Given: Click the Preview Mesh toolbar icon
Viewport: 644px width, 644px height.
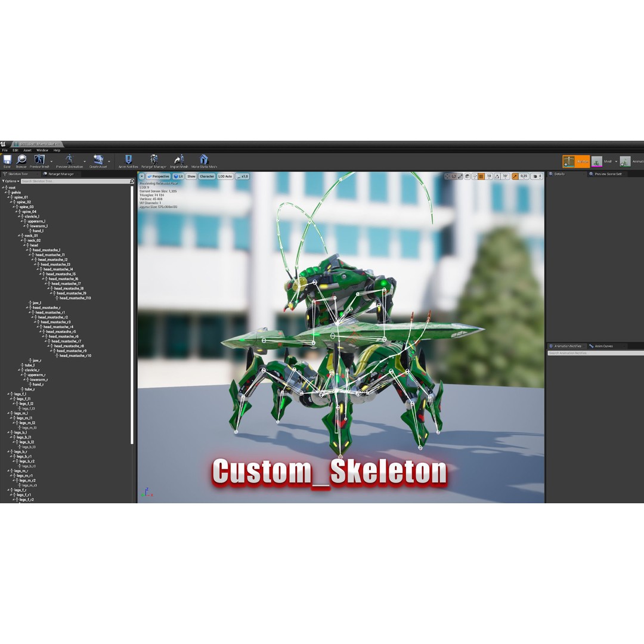Looking at the screenshot, I should 39,159.
